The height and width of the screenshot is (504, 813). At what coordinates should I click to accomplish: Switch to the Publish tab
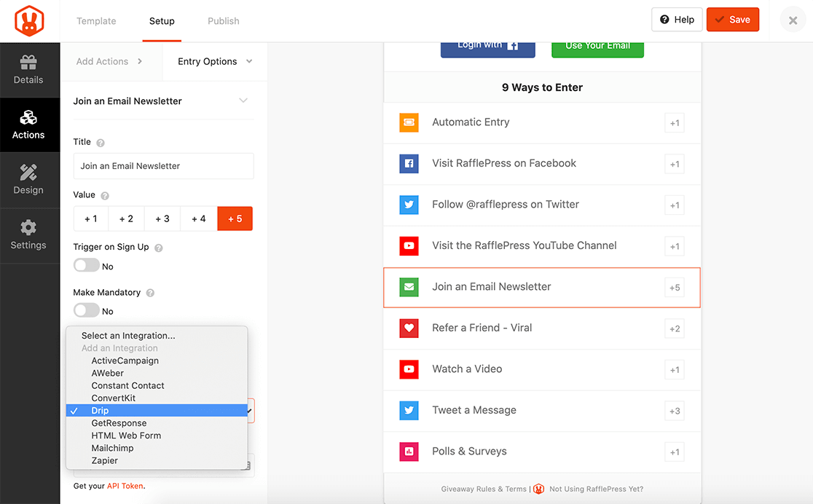coord(224,20)
